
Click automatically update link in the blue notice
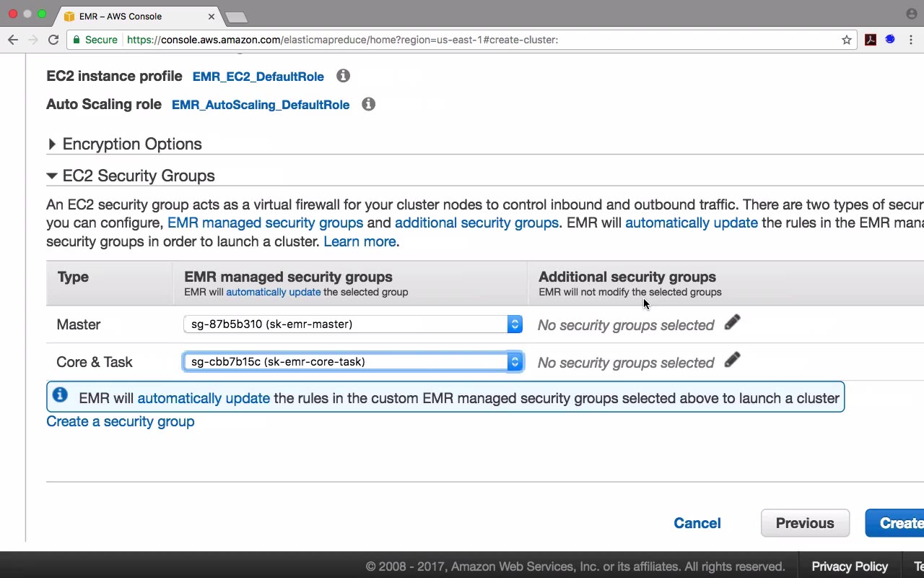(x=204, y=398)
